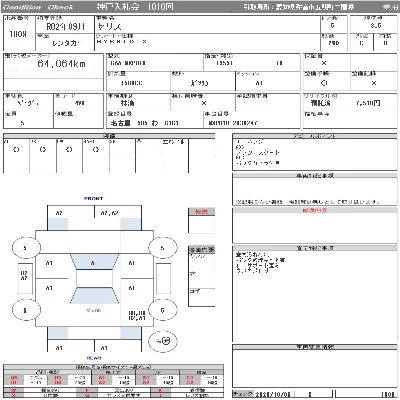Click the 神戸入札会 header text

point(118,7)
